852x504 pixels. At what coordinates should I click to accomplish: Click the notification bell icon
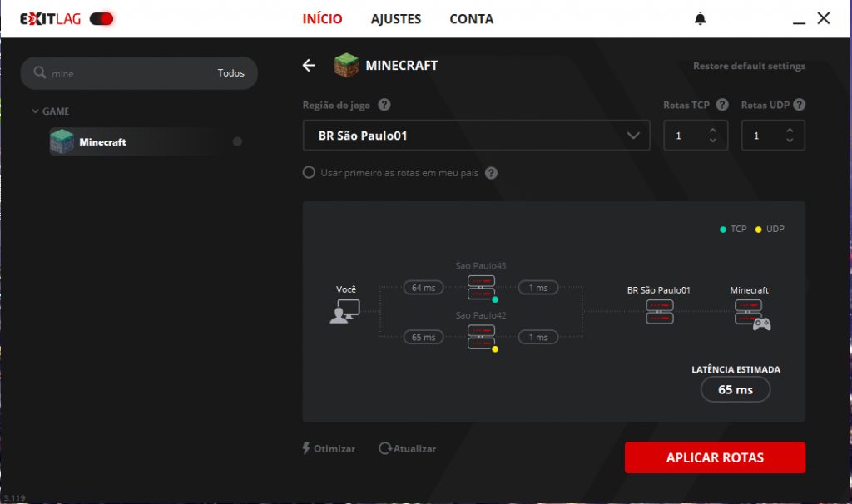(x=700, y=19)
